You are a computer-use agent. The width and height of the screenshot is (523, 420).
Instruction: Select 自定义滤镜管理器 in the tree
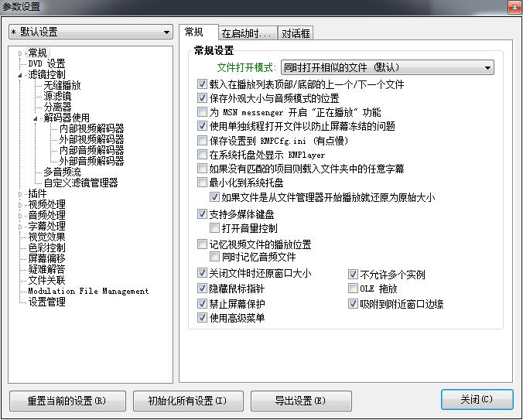[x=80, y=183]
